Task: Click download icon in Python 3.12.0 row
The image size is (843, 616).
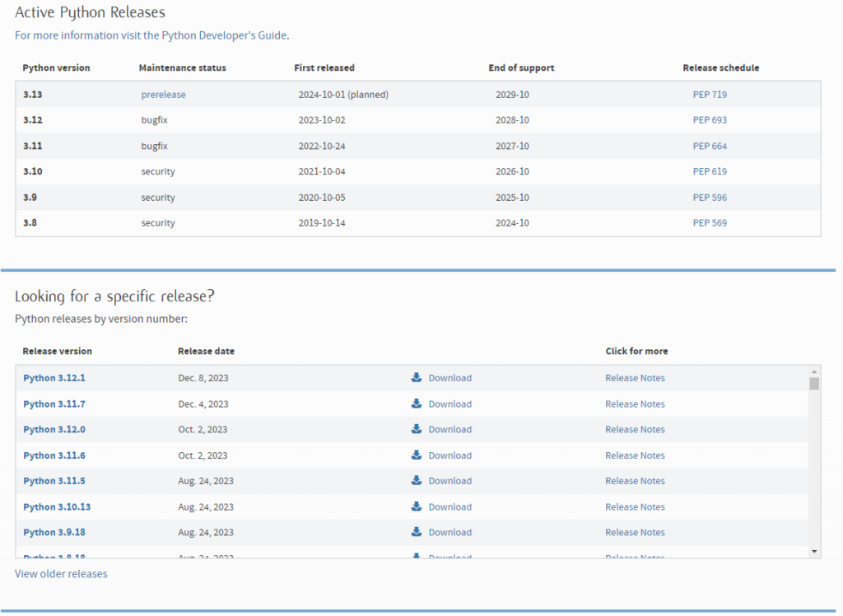Action: 417,429
